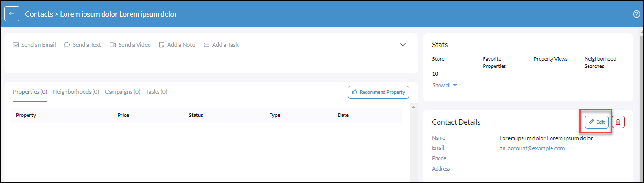
Task: Expand Show all stats
Action: (444, 85)
